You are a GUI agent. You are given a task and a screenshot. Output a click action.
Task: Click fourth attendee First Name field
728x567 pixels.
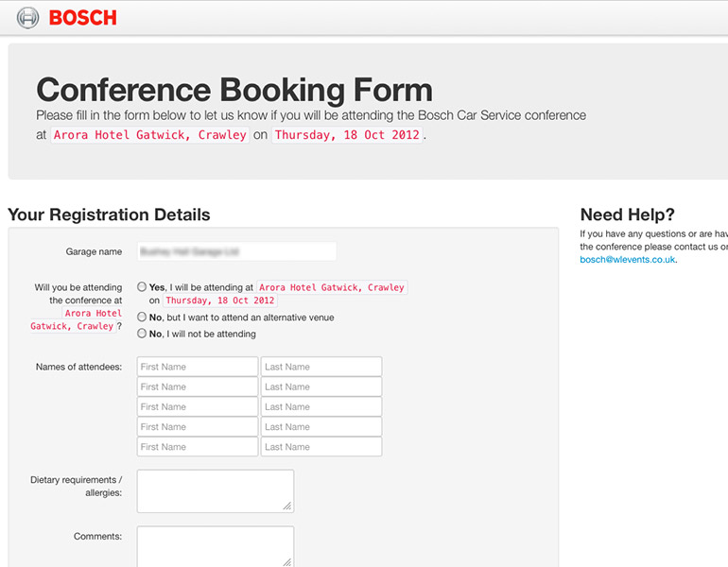[198, 426]
